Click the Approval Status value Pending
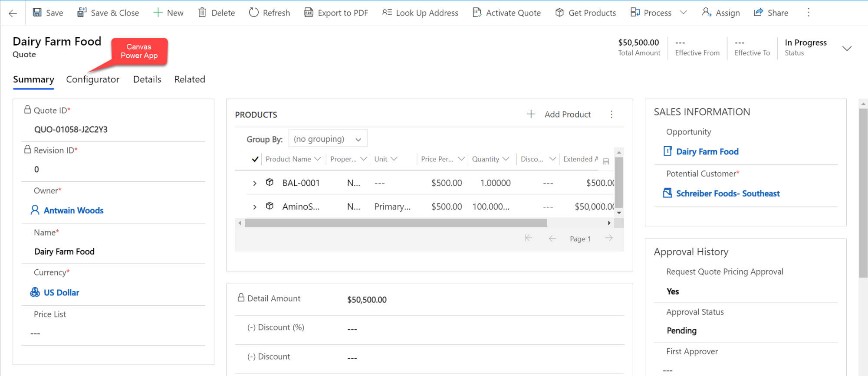868x376 pixels. click(x=681, y=330)
